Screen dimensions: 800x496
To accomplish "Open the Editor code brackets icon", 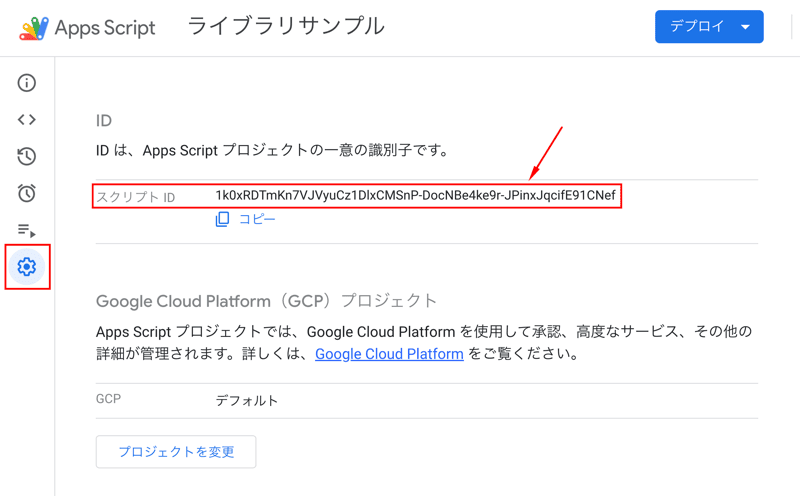I will 27,119.
